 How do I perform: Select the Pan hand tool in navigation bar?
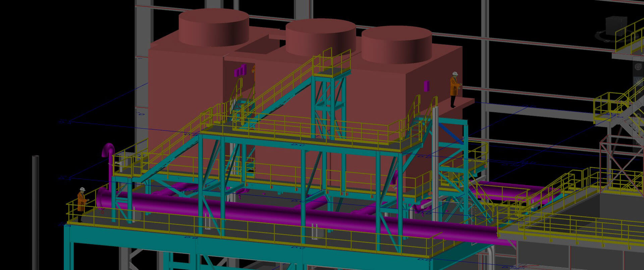tap(638, 81)
